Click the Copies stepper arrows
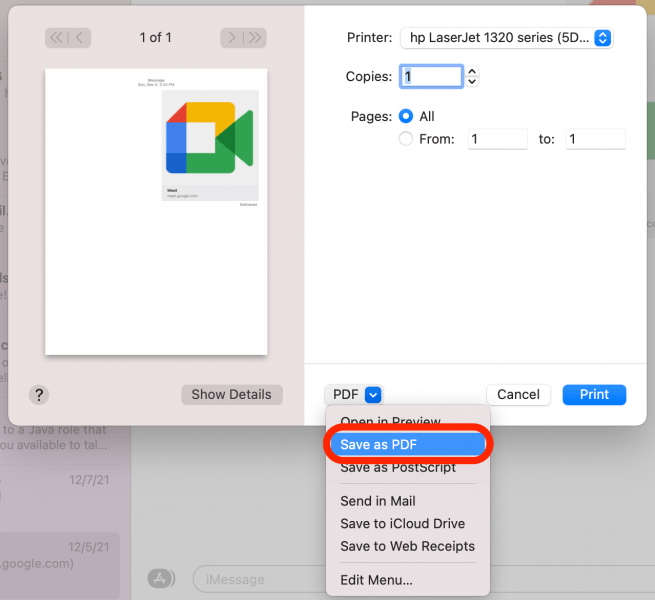Viewport: 655px width, 600px height. pyautogui.click(x=473, y=76)
